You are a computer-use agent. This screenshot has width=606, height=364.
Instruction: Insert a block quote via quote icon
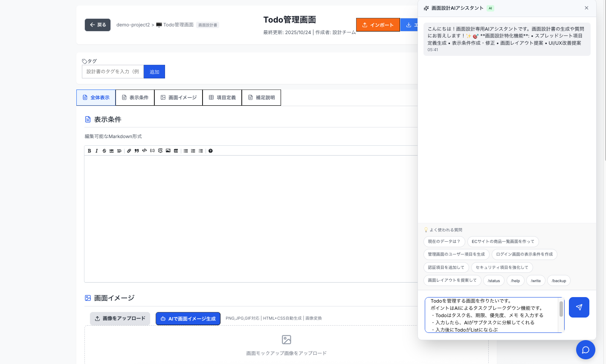click(x=136, y=151)
